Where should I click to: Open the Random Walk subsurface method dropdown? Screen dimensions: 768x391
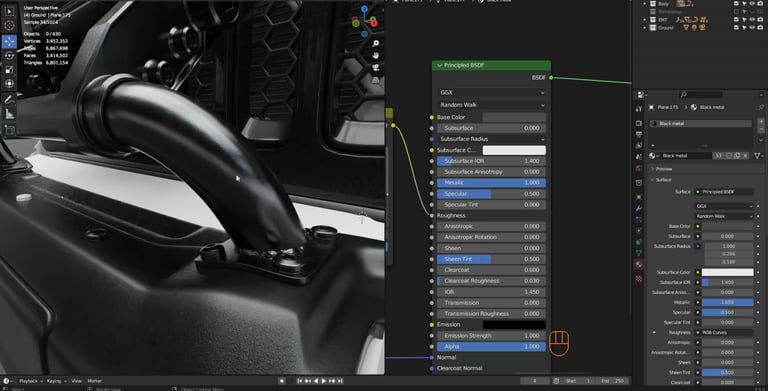click(x=491, y=105)
